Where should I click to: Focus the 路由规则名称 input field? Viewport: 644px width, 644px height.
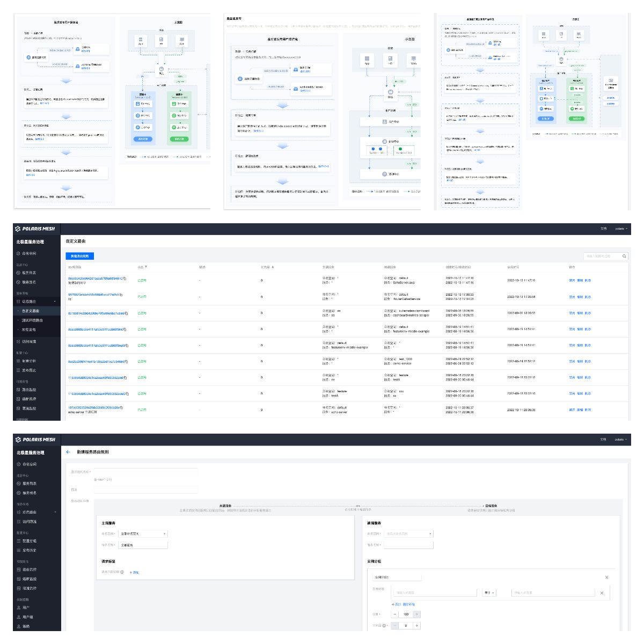145,472
